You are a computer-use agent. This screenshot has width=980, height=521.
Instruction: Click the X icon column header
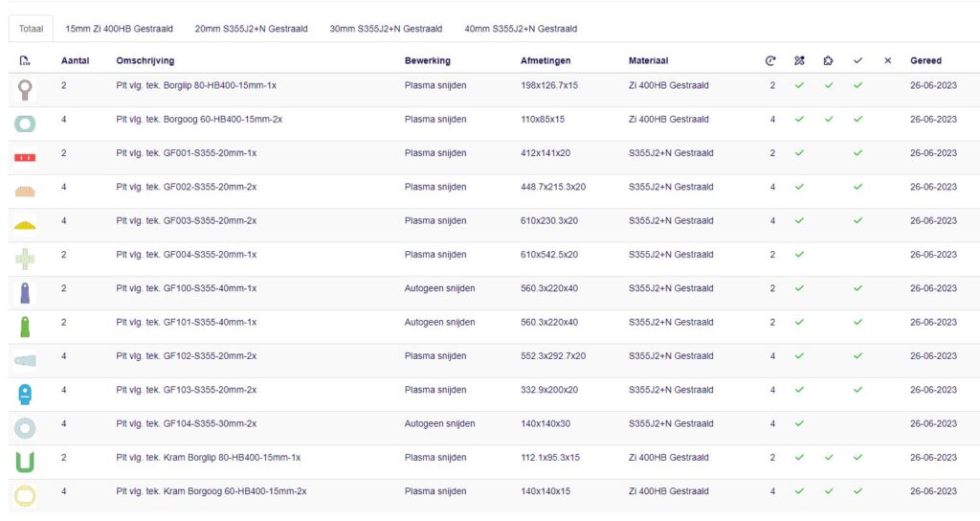pos(887,60)
